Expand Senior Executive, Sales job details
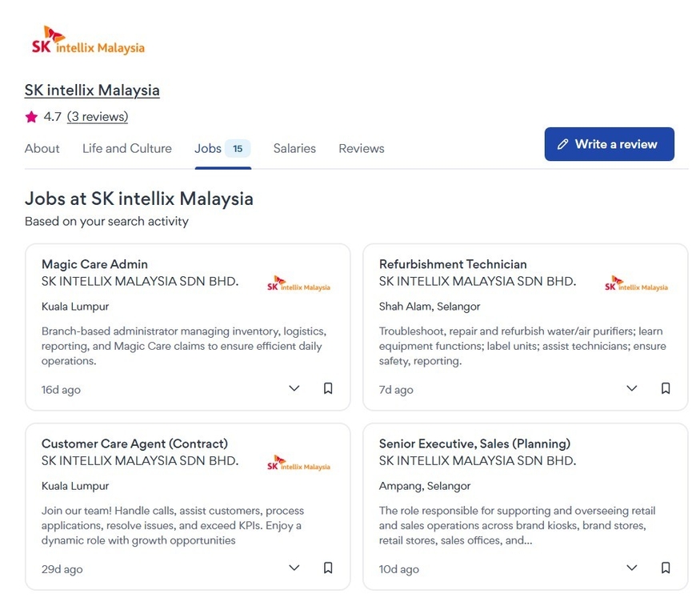 click(x=632, y=568)
